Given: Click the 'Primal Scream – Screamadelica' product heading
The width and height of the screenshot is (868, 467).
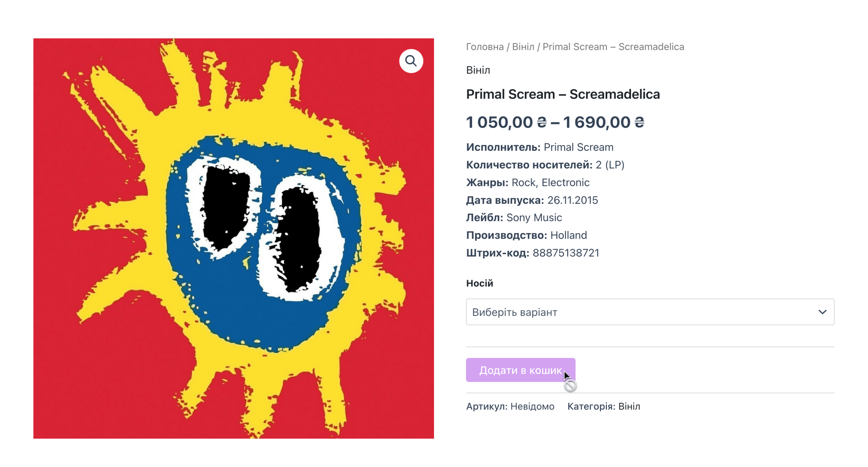Looking at the screenshot, I should point(563,94).
